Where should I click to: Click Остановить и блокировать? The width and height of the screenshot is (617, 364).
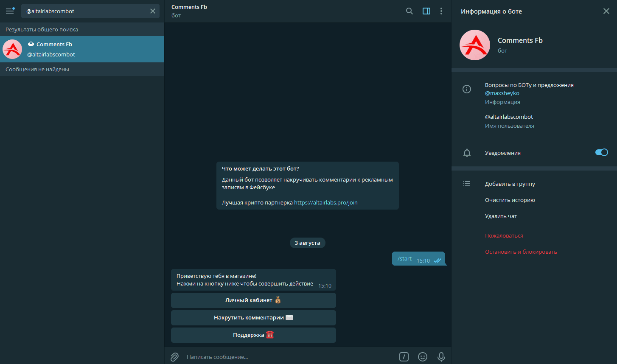coord(521,252)
